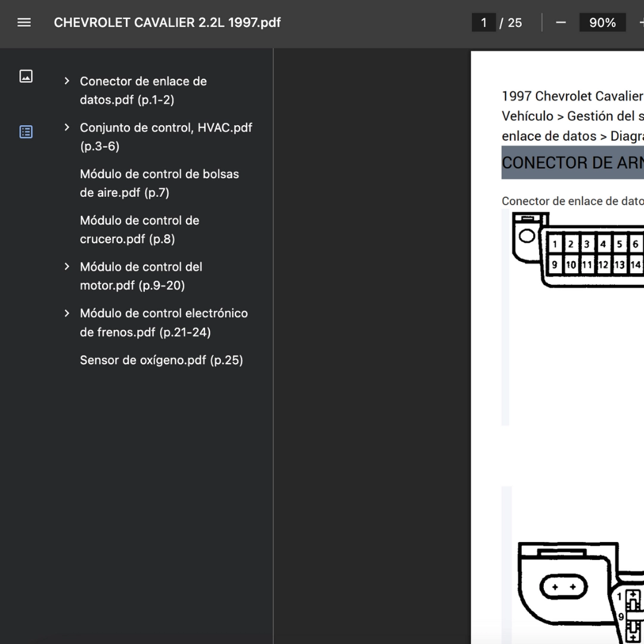
Task: Click pin 12 in the connector diagram
Action: tap(603, 265)
